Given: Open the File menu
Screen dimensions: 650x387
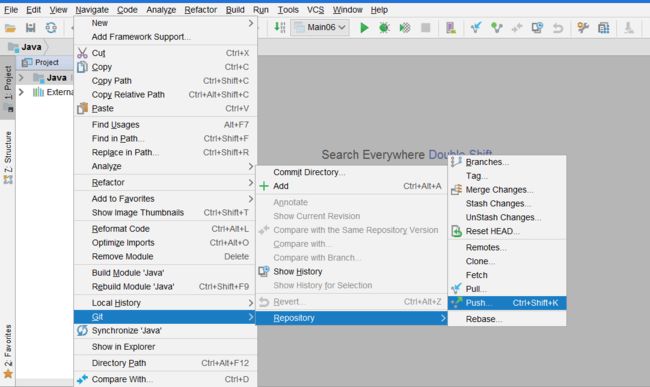Looking at the screenshot, I should (11, 10).
